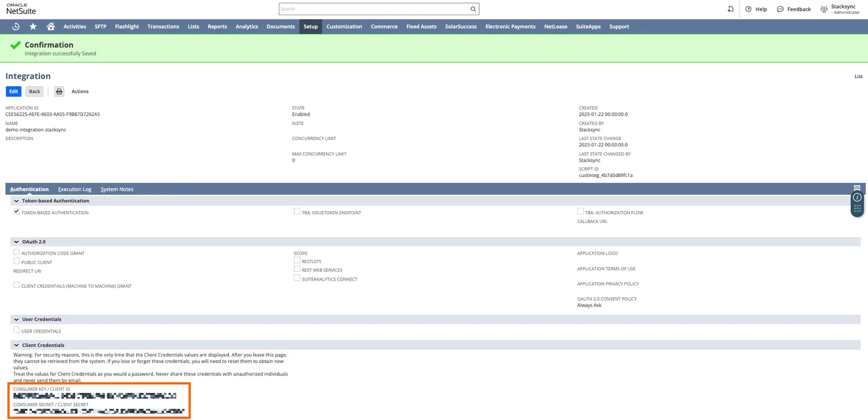Open the grid dots icon on side panel

[857, 208]
